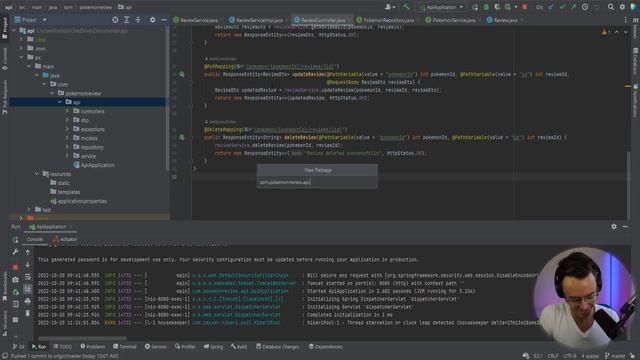Click the Run panel settings gear

(614, 227)
